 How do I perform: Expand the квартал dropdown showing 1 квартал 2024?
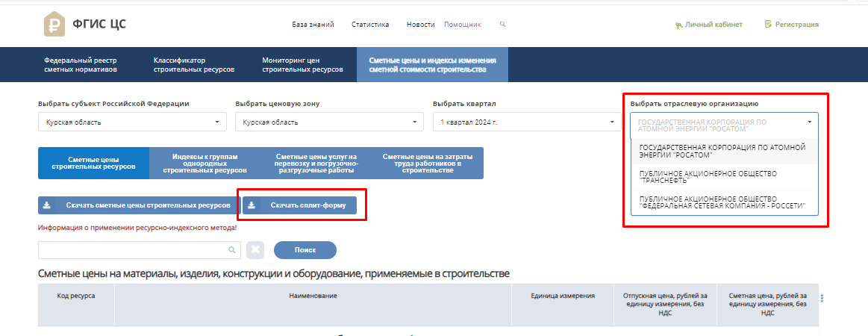(527, 122)
